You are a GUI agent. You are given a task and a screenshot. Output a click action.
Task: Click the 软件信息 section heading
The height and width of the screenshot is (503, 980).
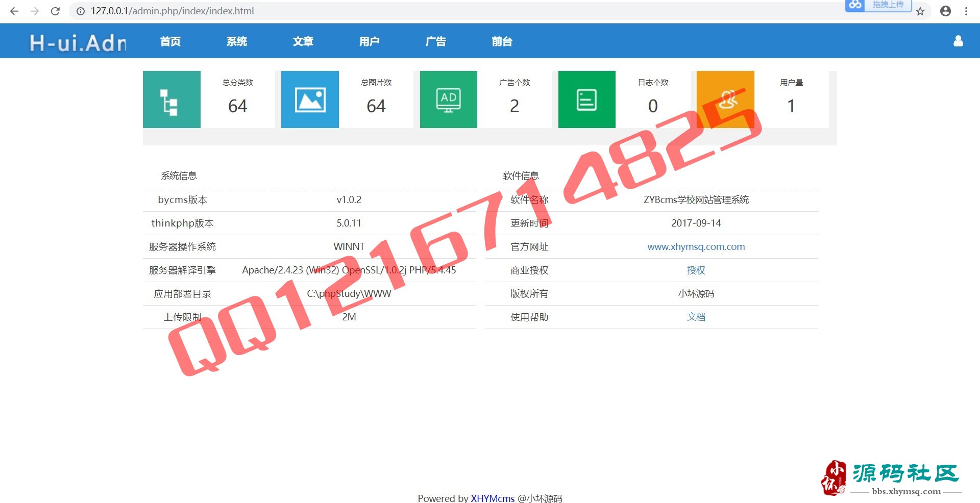pyautogui.click(x=521, y=176)
